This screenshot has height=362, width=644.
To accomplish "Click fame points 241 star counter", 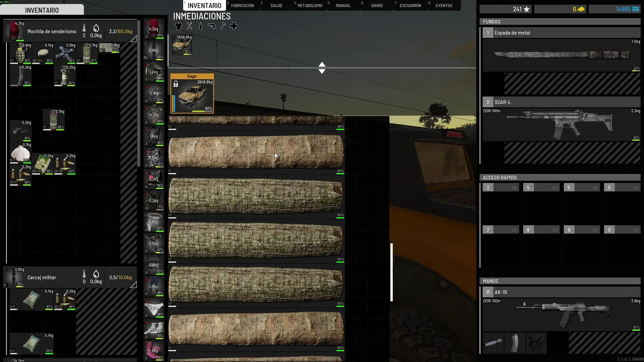I will click(x=506, y=9).
